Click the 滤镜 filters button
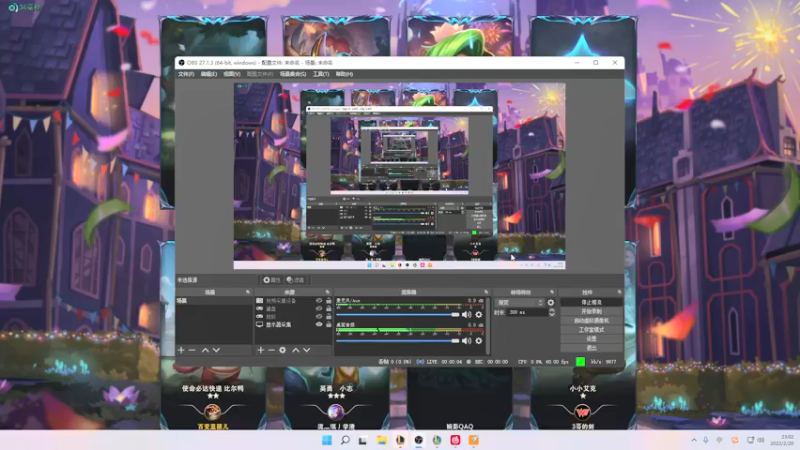 coord(295,280)
